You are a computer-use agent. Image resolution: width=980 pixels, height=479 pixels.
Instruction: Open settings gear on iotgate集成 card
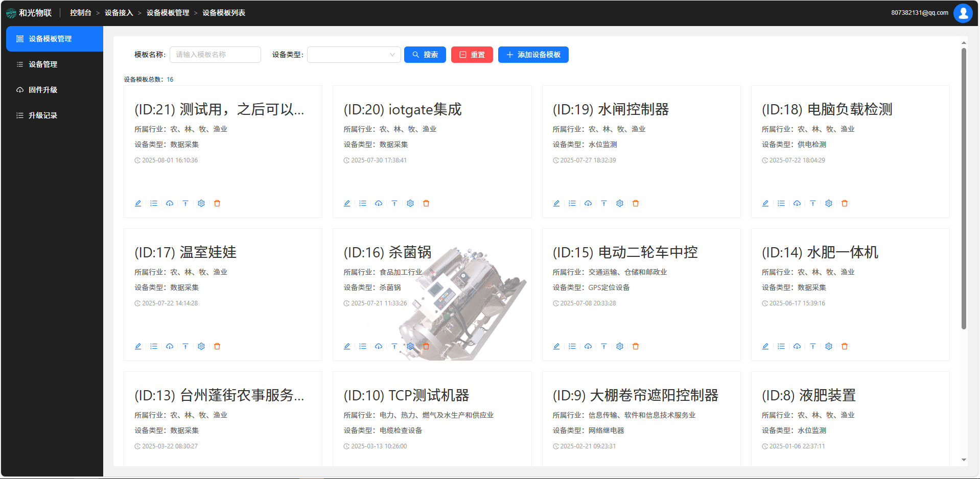coord(410,203)
